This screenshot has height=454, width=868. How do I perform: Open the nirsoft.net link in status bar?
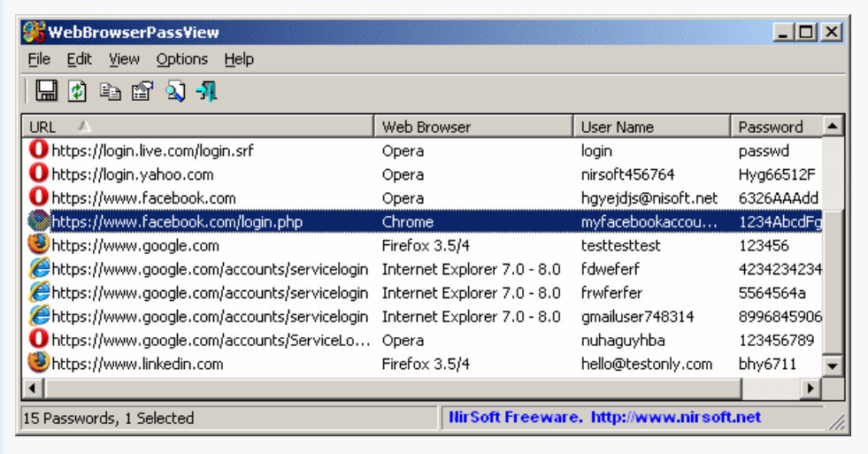click(675, 418)
